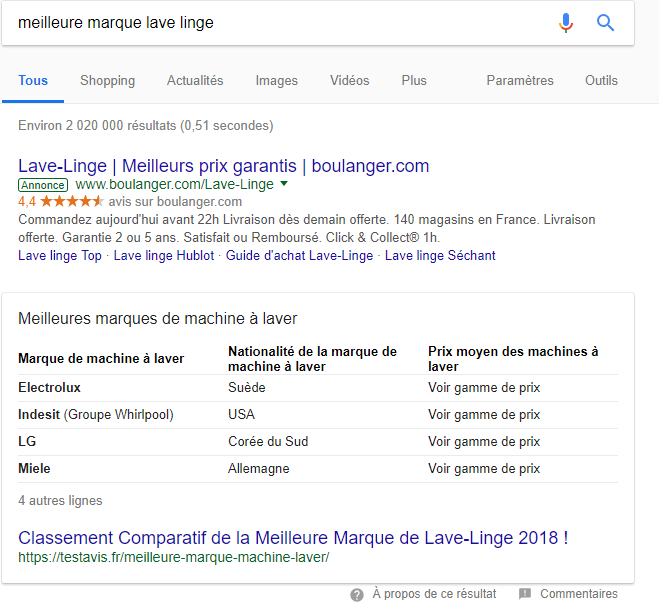Click the Suède nationality cell

pos(247,388)
